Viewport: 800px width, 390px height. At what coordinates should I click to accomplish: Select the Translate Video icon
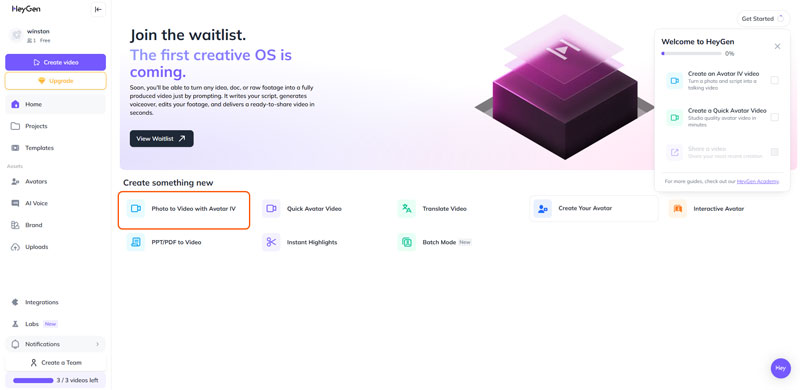[407, 209]
